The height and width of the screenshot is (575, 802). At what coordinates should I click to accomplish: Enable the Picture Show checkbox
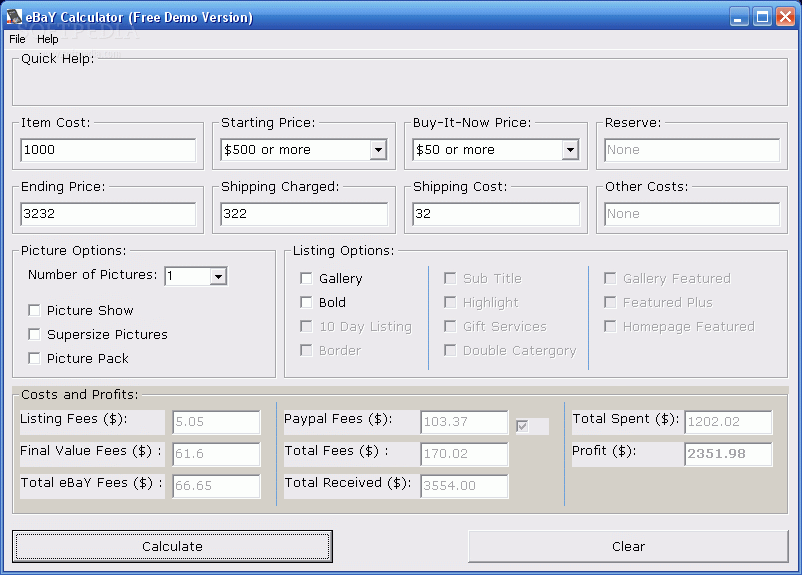tap(34, 310)
